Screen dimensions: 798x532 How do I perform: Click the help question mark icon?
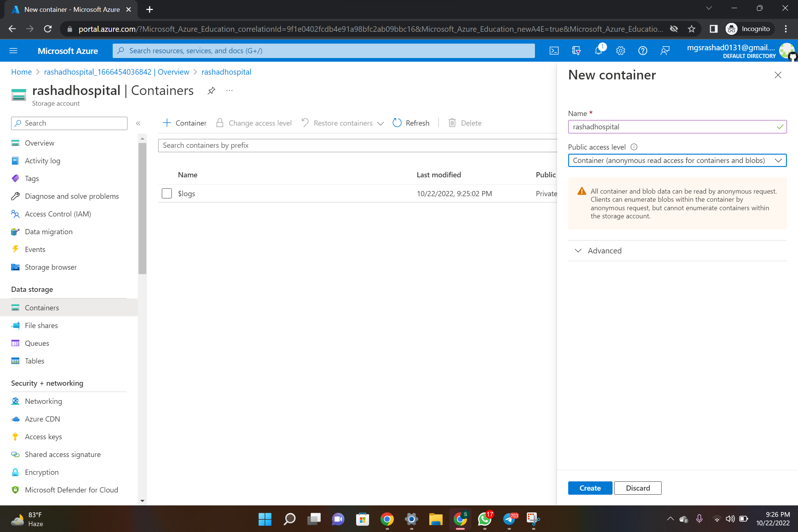[x=642, y=51]
